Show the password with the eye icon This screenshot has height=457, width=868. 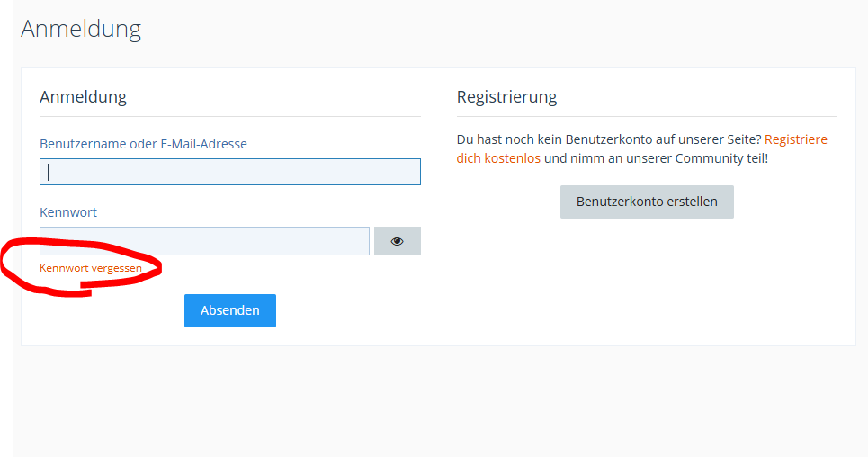coord(397,241)
